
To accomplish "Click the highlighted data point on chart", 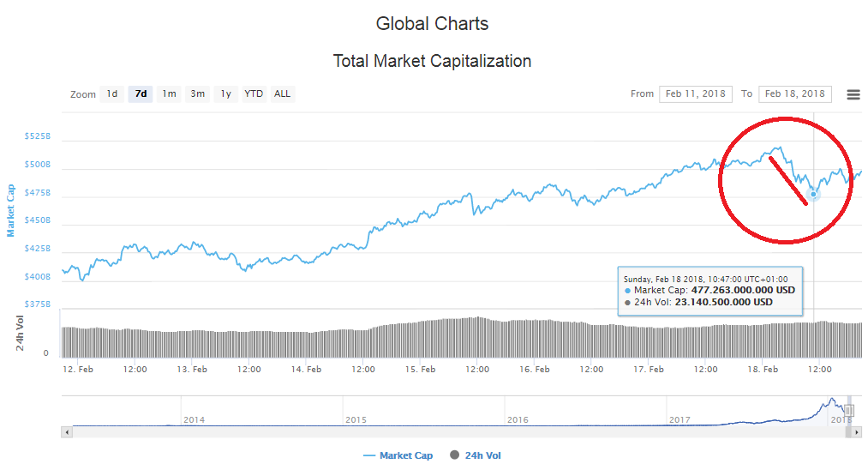I will 813,194.
